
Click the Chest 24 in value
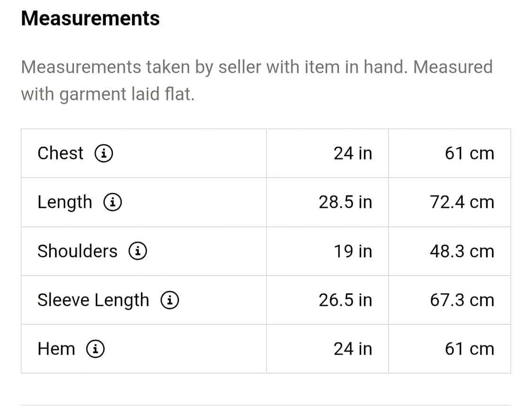[x=353, y=153]
